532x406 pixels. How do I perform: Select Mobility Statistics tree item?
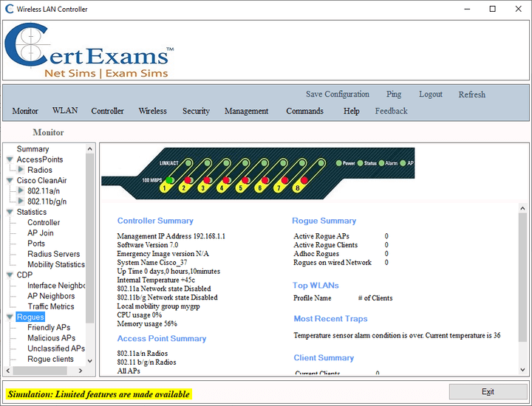(56, 264)
